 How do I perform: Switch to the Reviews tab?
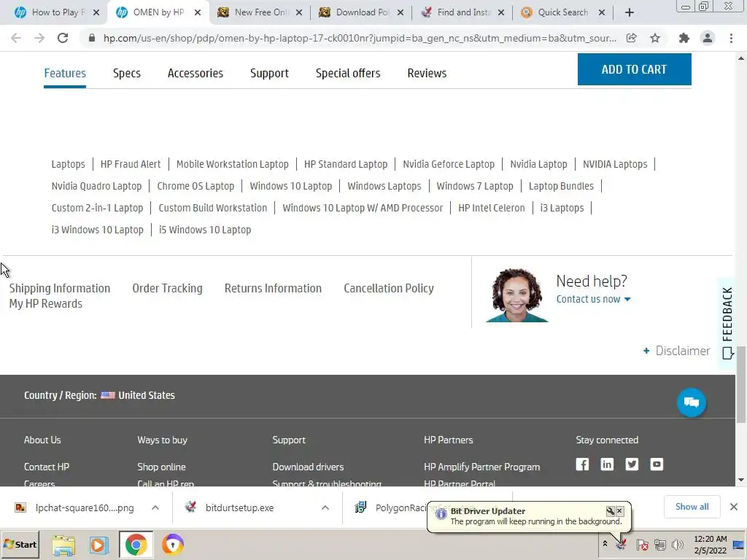point(427,74)
